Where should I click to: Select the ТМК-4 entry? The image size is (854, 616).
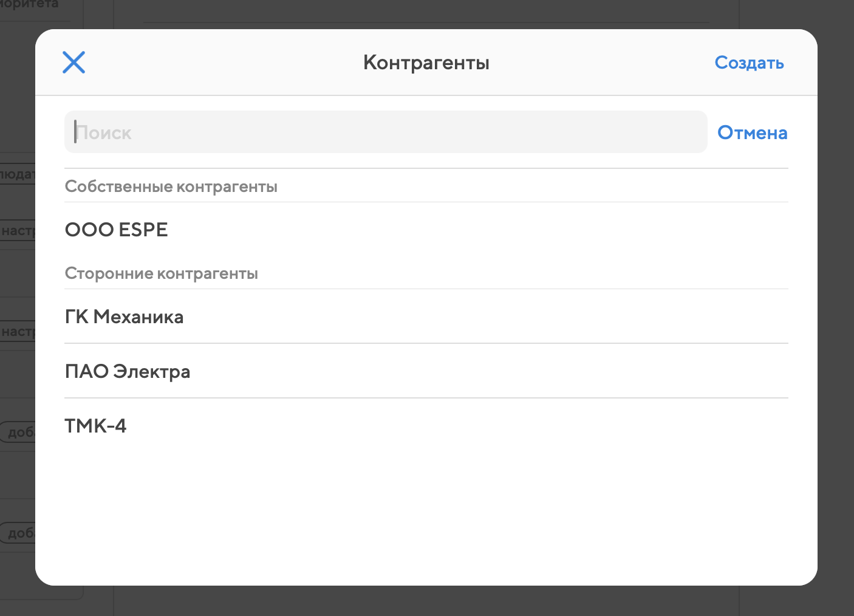point(96,426)
